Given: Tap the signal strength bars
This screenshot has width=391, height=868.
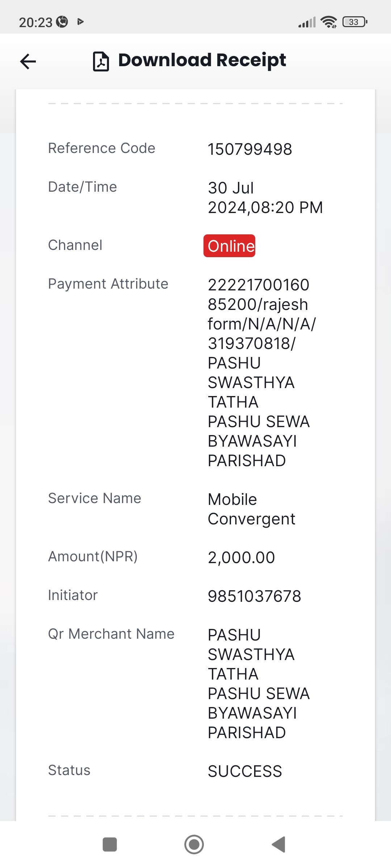Looking at the screenshot, I should pos(307,22).
